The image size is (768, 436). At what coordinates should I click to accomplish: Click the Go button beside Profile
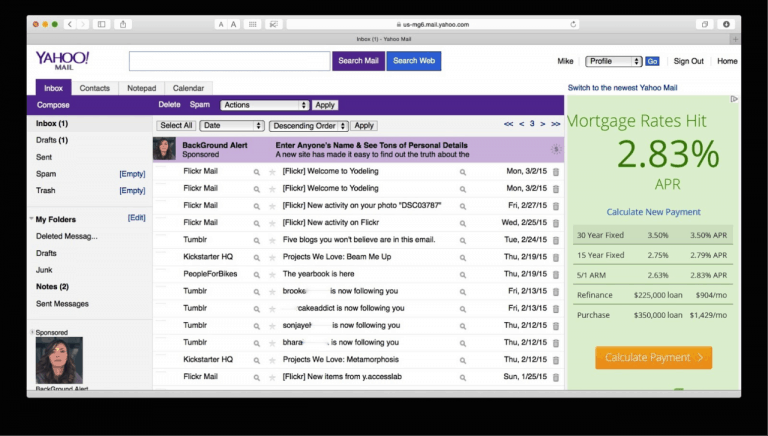point(652,61)
